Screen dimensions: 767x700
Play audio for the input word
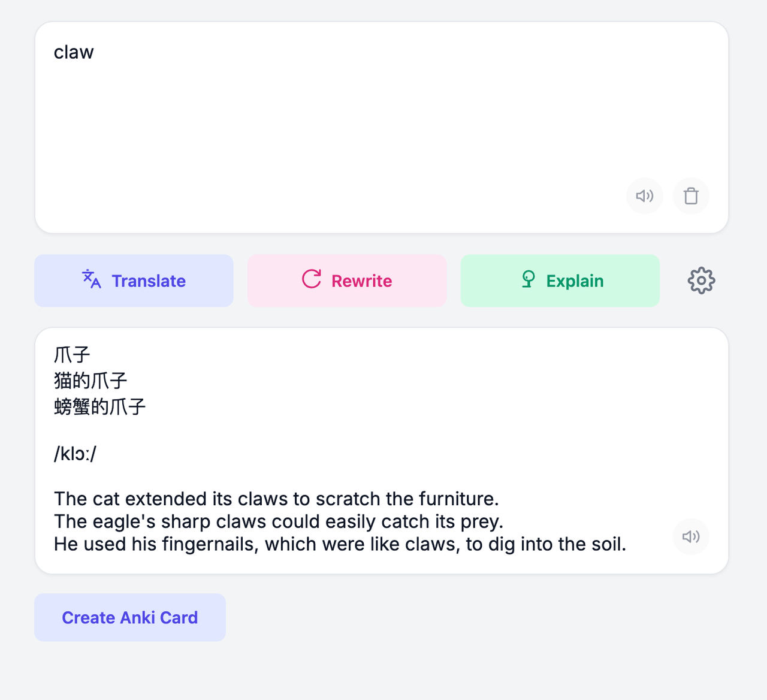pos(645,196)
